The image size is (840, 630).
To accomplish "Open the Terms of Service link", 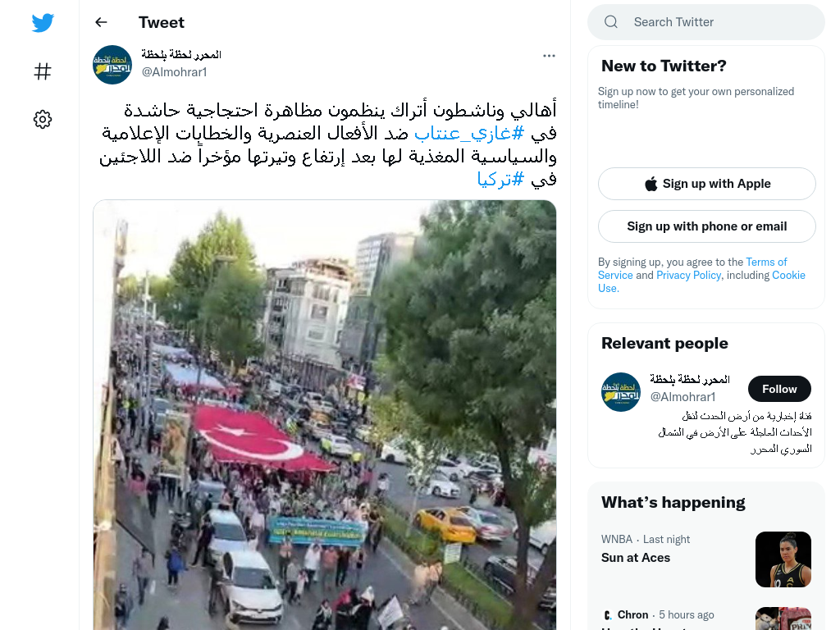I will 692,268.
